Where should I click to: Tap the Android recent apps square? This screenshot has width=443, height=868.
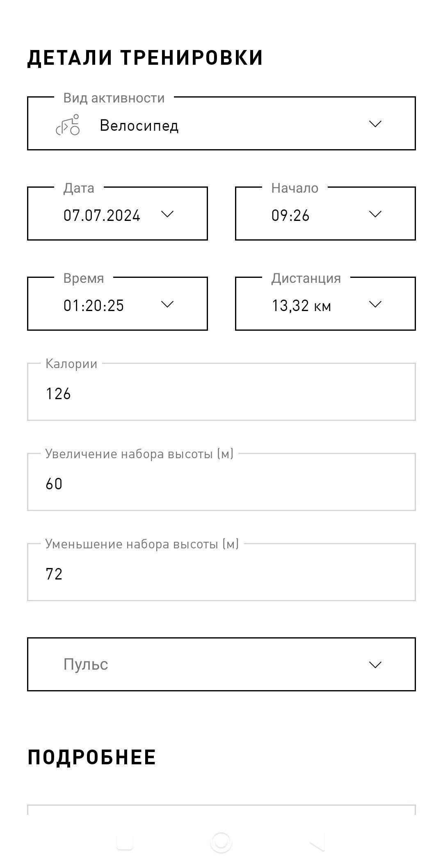pos(125,842)
